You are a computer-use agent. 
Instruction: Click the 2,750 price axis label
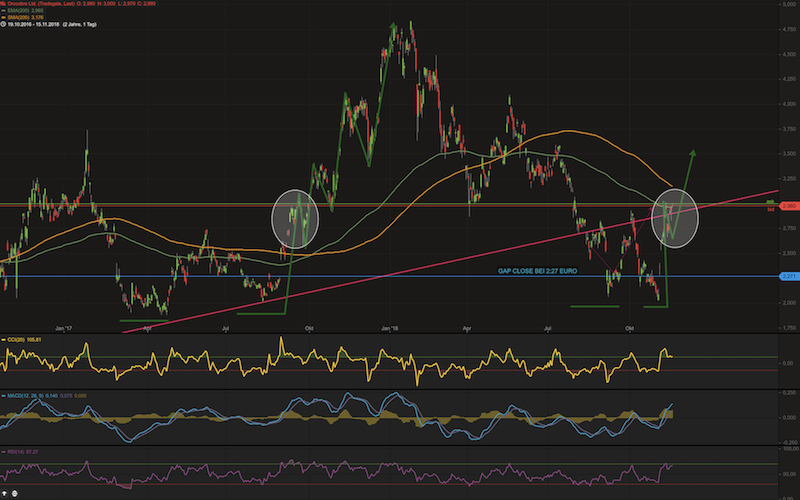789,228
